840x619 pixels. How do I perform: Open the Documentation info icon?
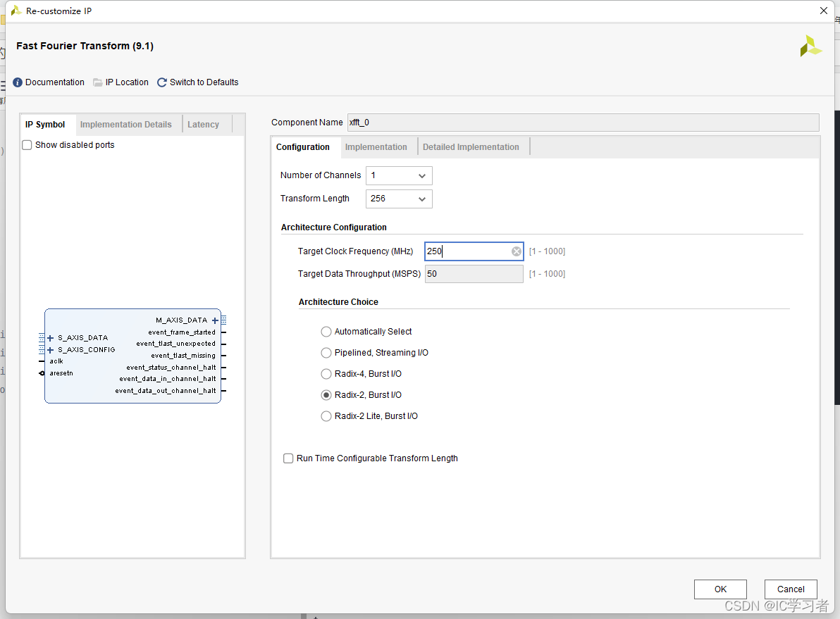pos(18,82)
